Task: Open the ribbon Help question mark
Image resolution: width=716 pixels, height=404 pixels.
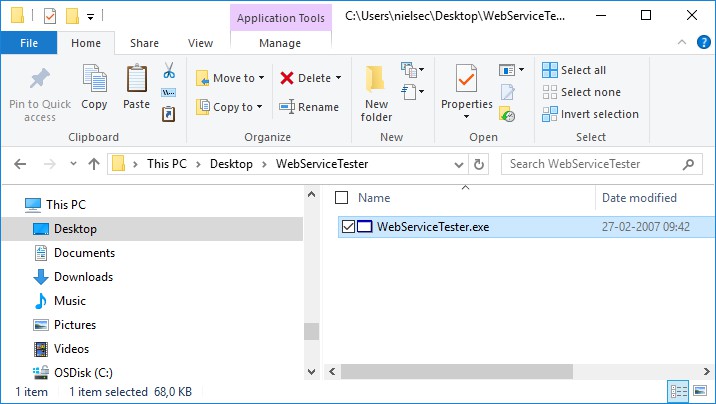Action: point(704,42)
